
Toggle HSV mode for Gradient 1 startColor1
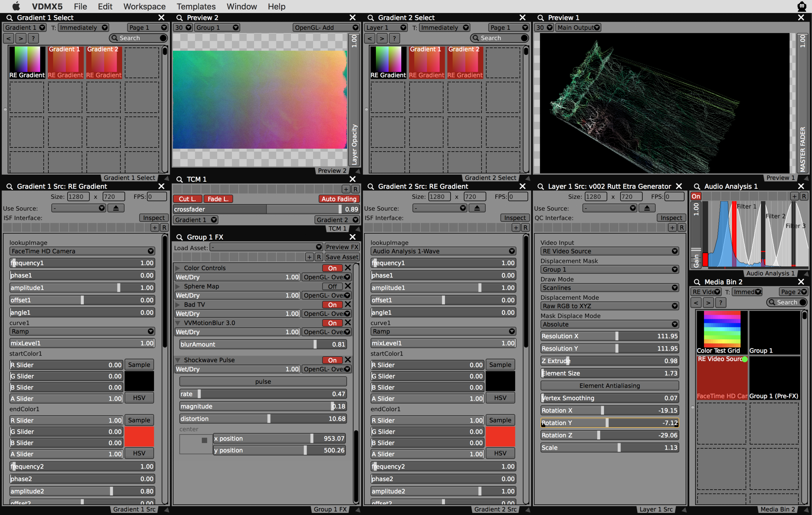[139, 398]
